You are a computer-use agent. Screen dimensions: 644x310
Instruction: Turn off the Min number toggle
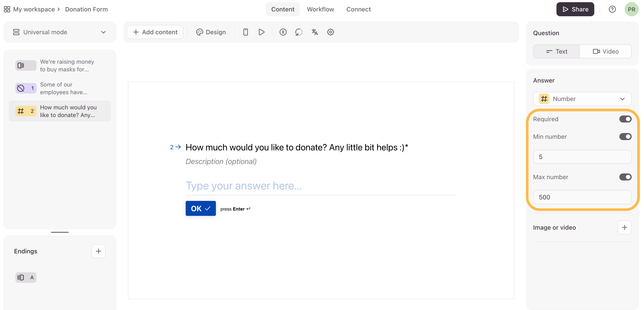(x=625, y=137)
